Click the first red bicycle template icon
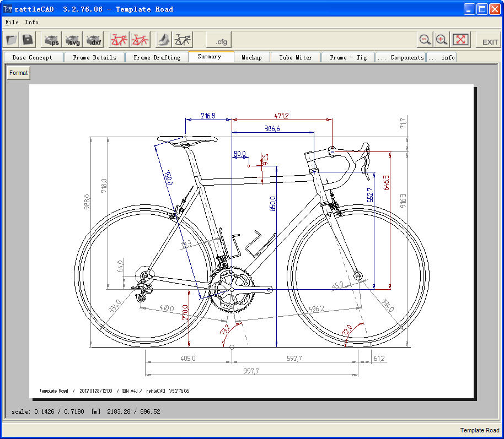This screenshot has width=504, height=439. click(119, 40)
